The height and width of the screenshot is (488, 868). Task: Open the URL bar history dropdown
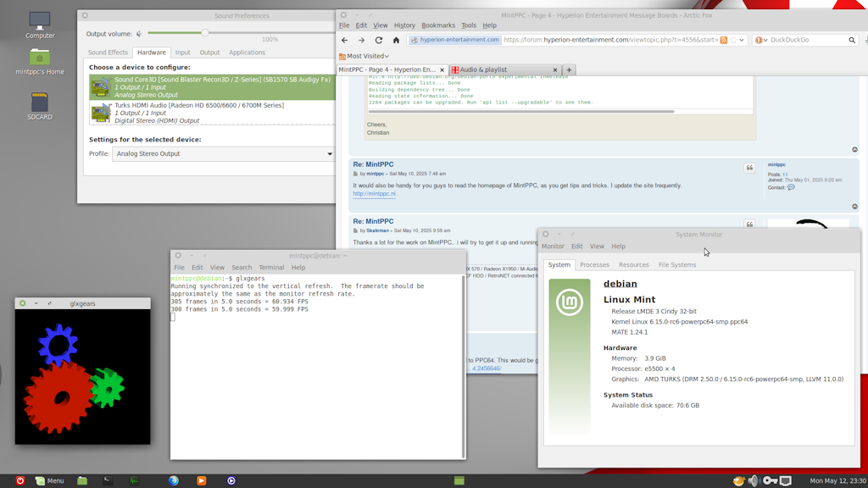742,40
